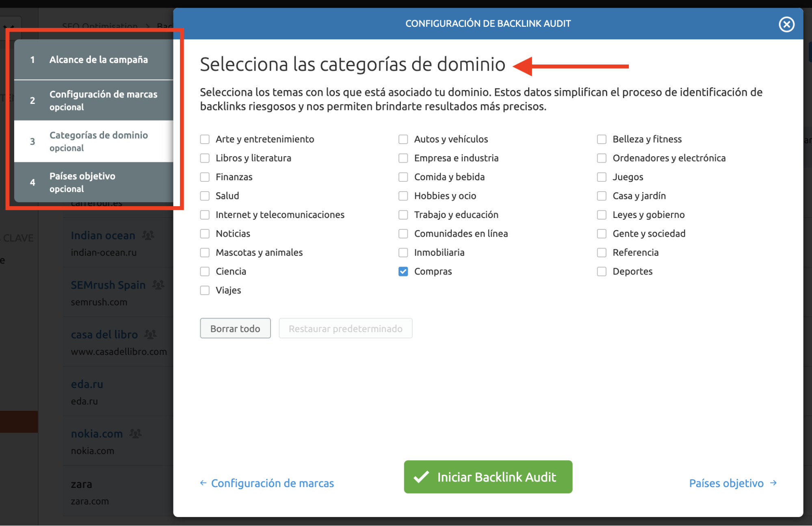Screen dimensions: 812x526
Task: Proceed with the Países objetivo arrow link
Action: pyautogui.click(x=733, y=483)
